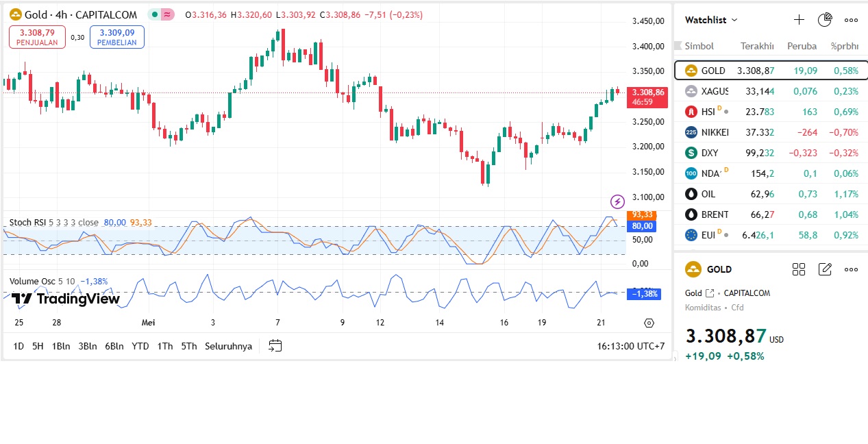
Task: Expand the Watchlist dropdown
Action: [x=712, y=20]
